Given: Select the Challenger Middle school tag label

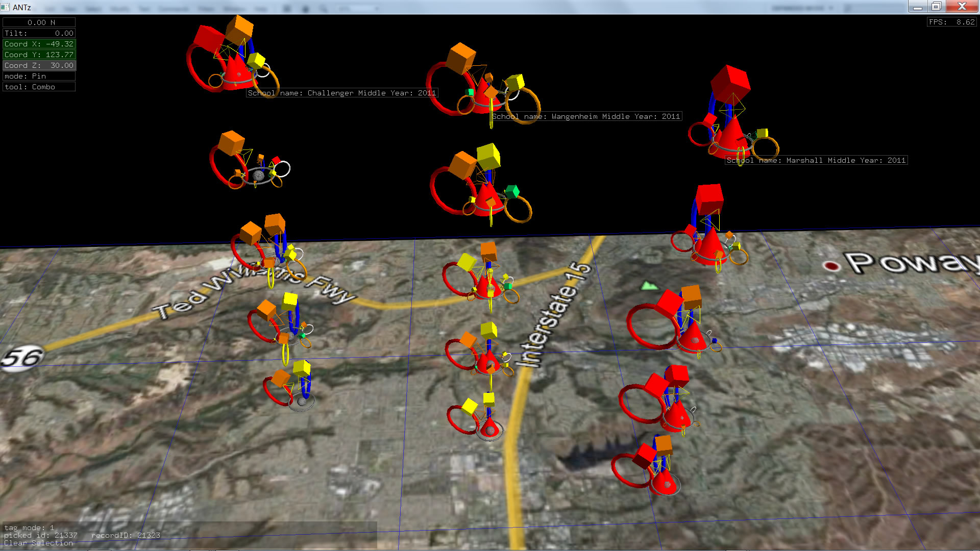Looking at the screenshot, I should point(341,93).
